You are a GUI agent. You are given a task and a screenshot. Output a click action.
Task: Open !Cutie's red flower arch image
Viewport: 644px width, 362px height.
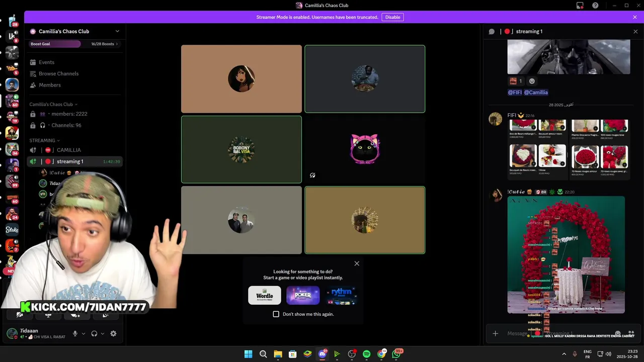tap(566, 255)
